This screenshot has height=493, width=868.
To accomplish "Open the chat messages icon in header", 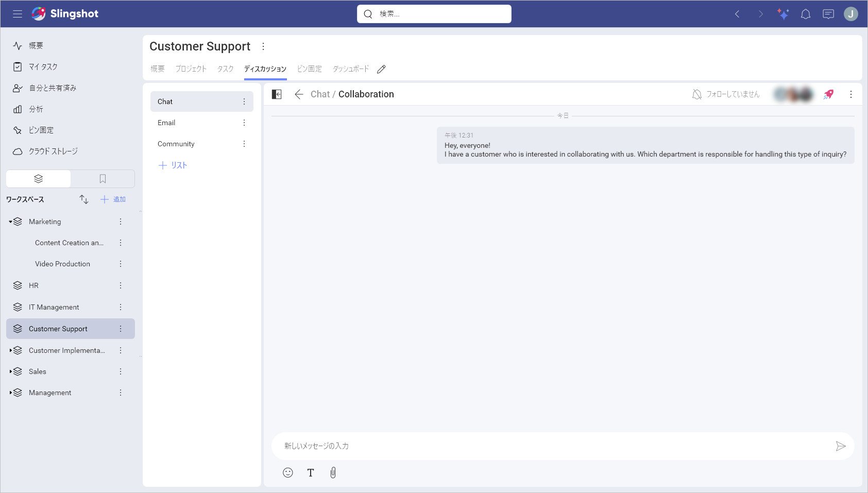I will [x=828, y=14].
